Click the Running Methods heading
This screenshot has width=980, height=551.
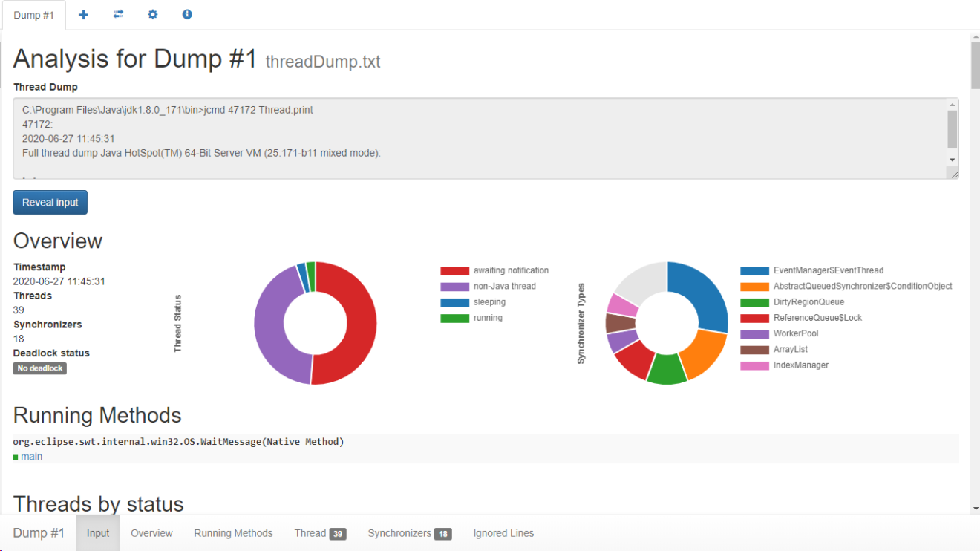(97, 415)
